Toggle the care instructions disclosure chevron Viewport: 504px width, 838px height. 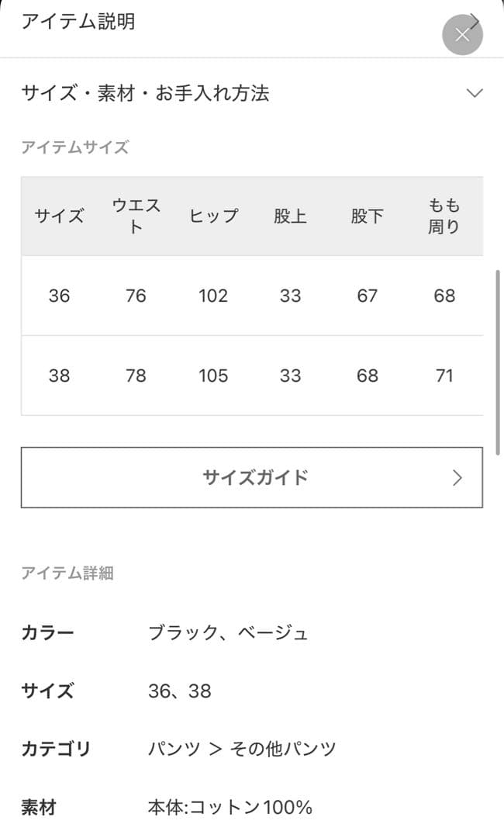(475, 92)
